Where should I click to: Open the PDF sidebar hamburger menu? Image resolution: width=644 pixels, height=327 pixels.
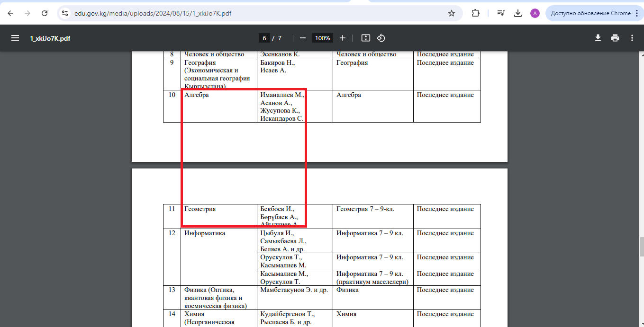pyautogui.click(x=15, y=38)
